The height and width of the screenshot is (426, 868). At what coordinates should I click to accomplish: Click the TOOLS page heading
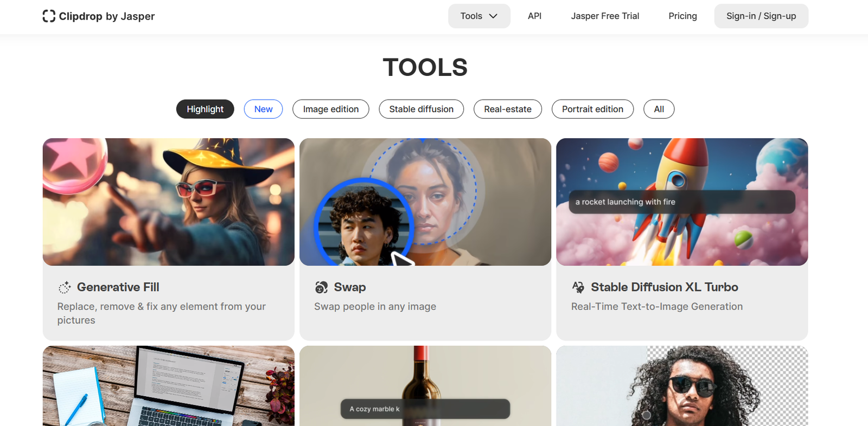[425, 67]
